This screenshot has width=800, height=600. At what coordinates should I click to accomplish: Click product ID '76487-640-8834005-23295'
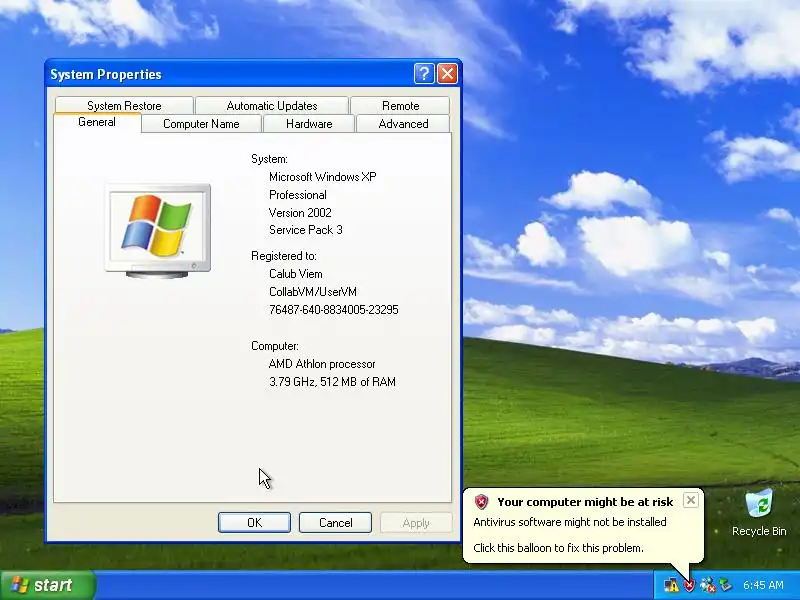click(334, 310)
